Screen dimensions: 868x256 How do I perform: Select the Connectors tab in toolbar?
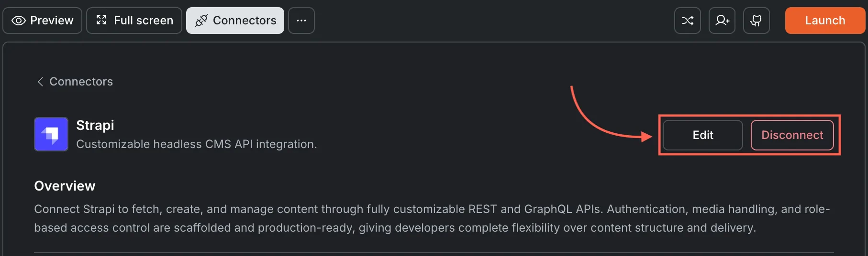(x=235, y=21)
